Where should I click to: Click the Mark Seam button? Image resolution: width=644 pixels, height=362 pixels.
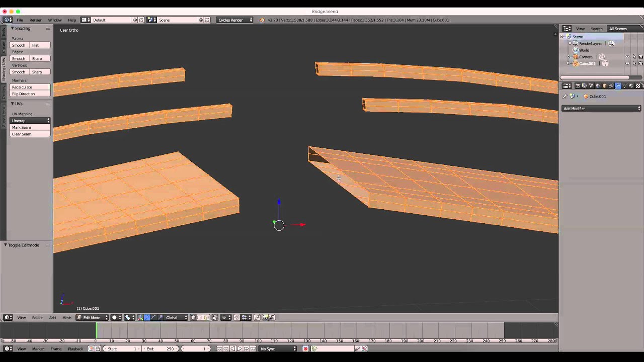click(30, 127)
